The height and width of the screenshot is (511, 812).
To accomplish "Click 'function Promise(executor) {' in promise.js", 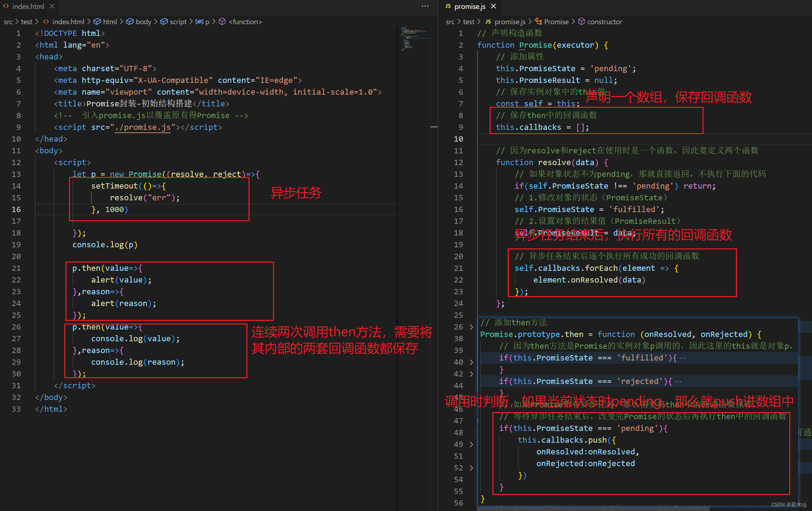I will [542, 45].
